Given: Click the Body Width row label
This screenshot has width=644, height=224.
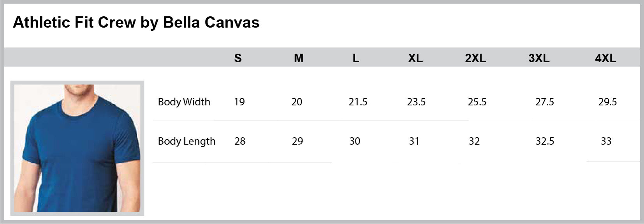Looking at the screenshot, I should coord(184,102).
